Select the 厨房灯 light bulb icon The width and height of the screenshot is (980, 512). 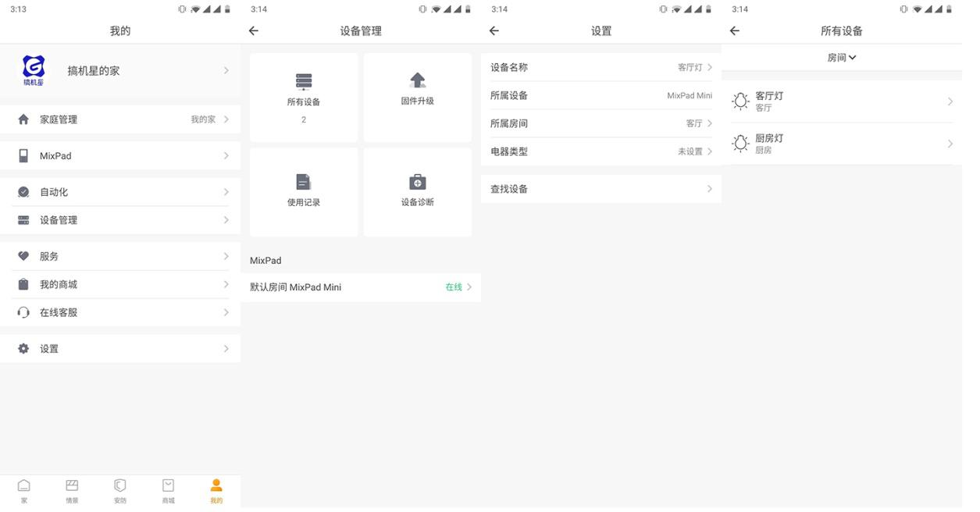point(739,144)
